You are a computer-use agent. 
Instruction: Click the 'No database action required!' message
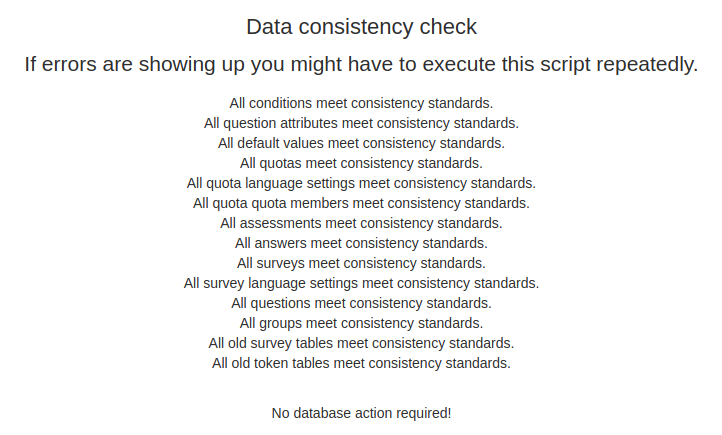coord(361,412)
